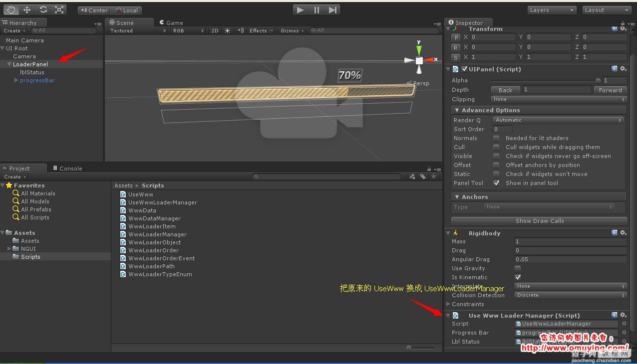Click the Search by Label icon
This screenshot has width=637, height=364.
423,177
